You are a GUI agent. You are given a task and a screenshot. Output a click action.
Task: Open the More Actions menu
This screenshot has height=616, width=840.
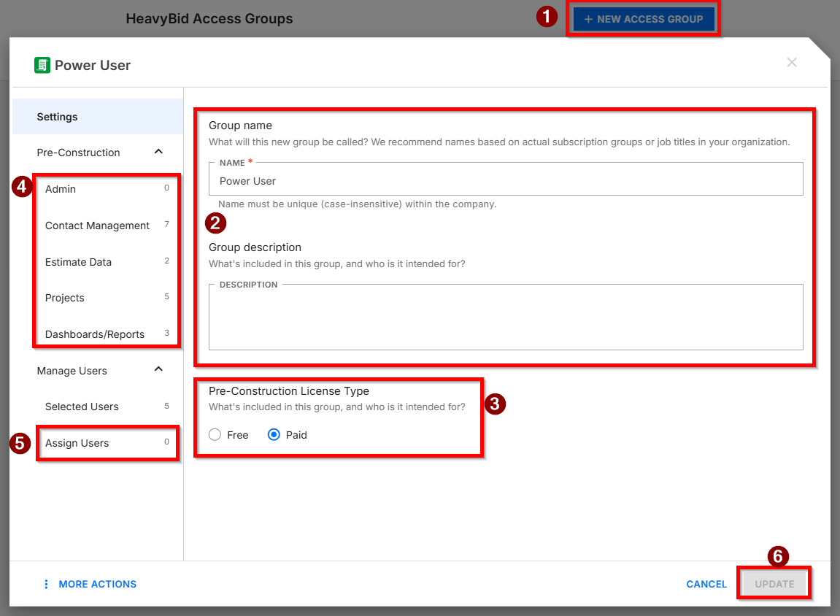(x=90, y=585)
